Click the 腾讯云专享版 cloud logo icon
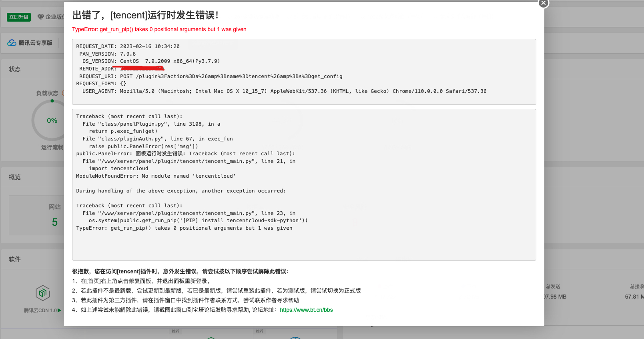 click(12, 43)
